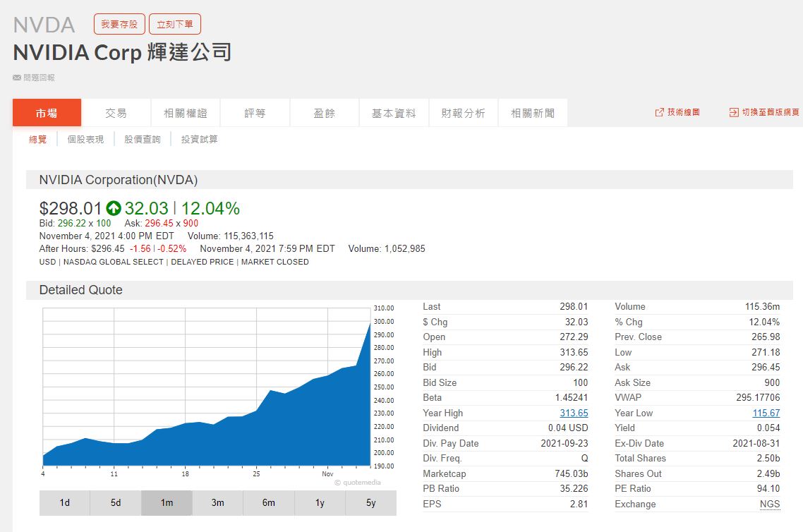This screenshot has height=532, width=803.
Task: Open the 投資試算 sub-tab
Action: [x=200, y=140]
